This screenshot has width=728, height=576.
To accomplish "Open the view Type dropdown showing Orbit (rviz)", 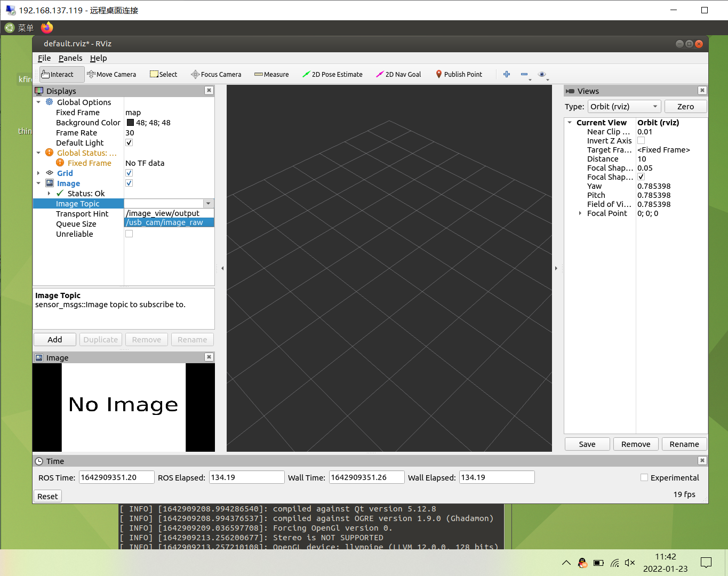I will 623,106.
